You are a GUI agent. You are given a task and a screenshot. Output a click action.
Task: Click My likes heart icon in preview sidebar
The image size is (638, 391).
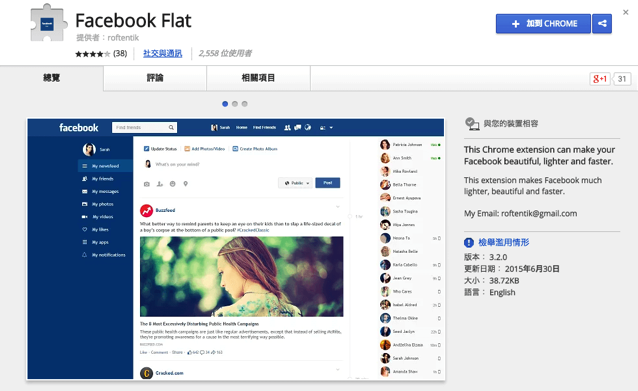click(85, 229)
